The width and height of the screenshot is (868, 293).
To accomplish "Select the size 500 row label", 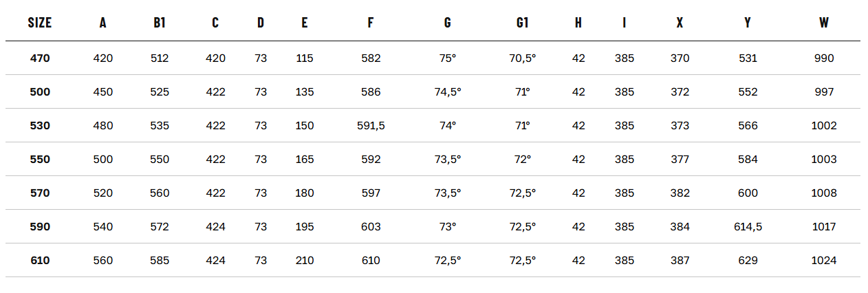I will click(x=40, y=92).
